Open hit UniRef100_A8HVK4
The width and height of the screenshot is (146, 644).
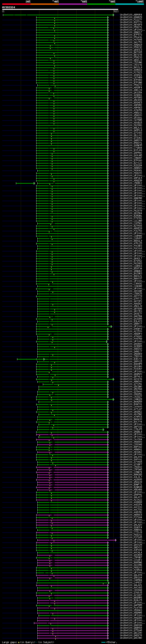(x=131, y=15)
